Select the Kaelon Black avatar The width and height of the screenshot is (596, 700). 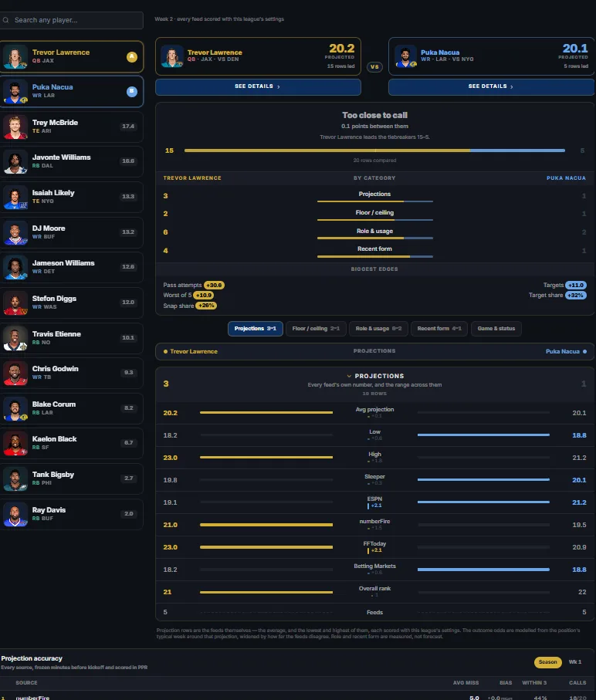pos(15,443)
